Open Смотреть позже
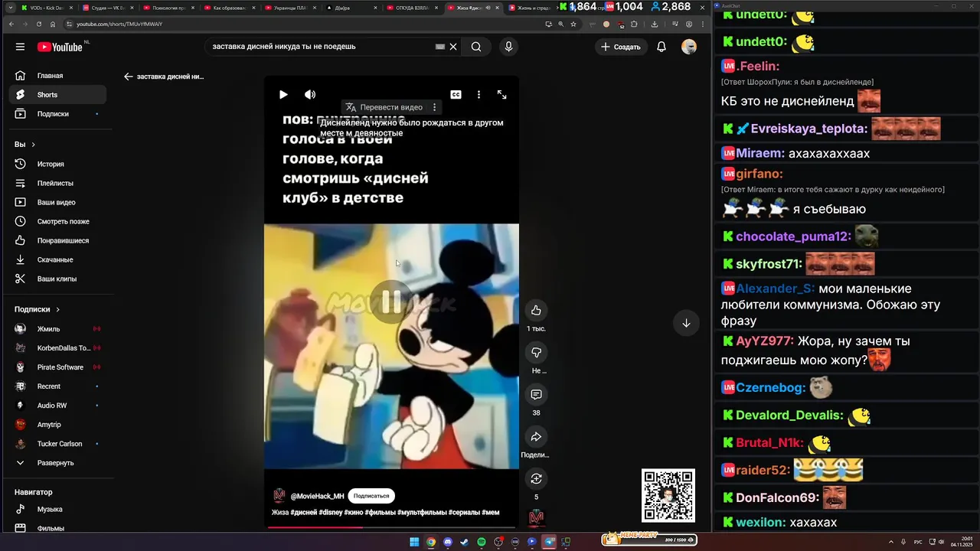 tap(57, 221)
